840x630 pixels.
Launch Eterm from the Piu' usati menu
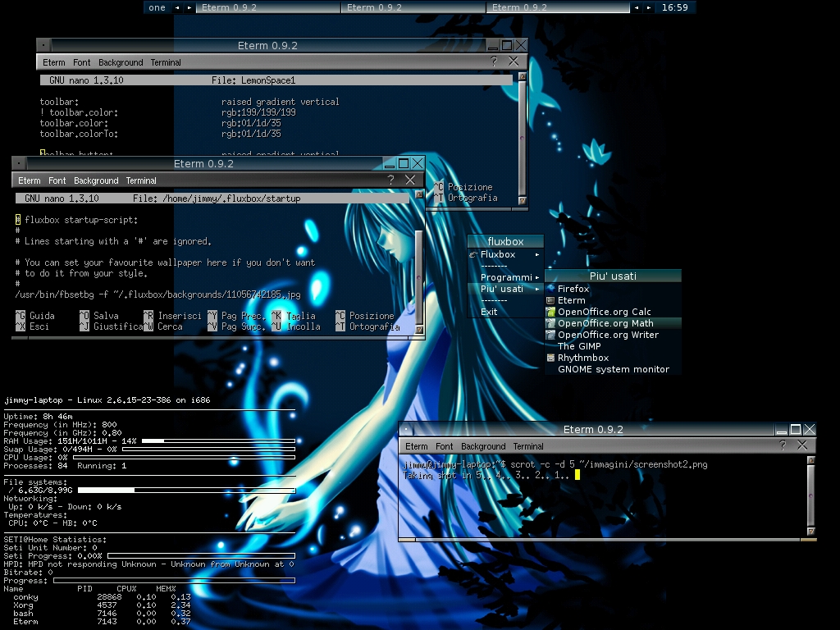coord(613,300)
